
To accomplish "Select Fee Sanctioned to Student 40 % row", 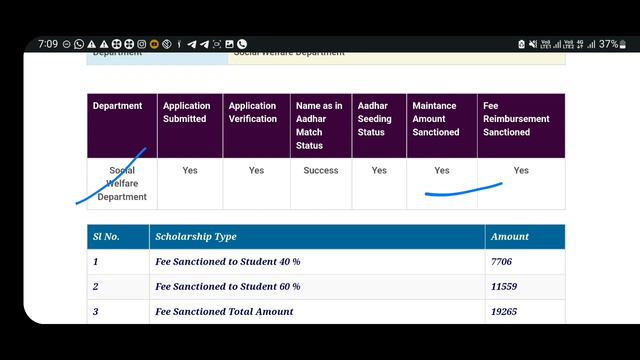I will point(326,262).
